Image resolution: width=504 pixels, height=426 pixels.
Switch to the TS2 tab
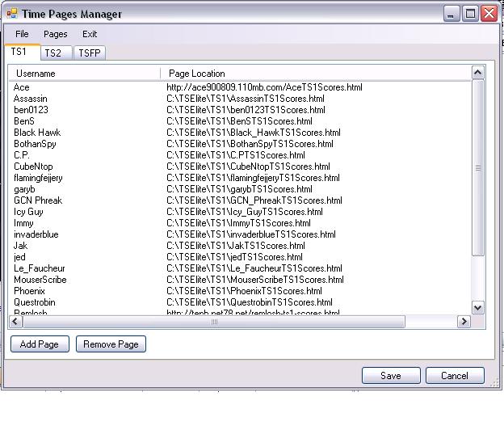[x=52, y=53]
